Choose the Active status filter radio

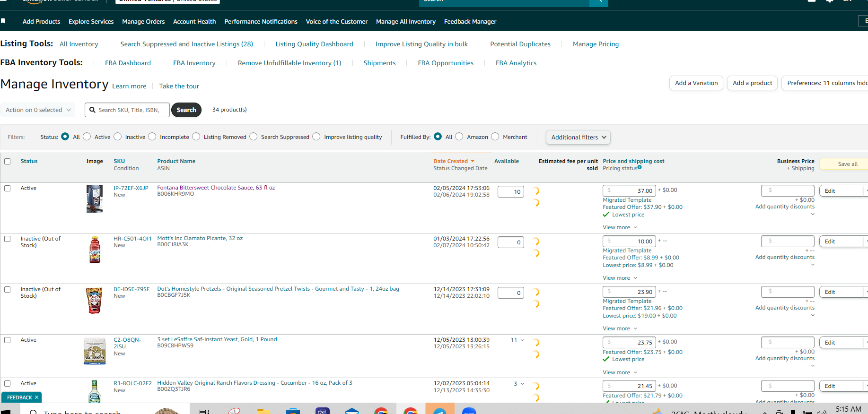[87, 137]
